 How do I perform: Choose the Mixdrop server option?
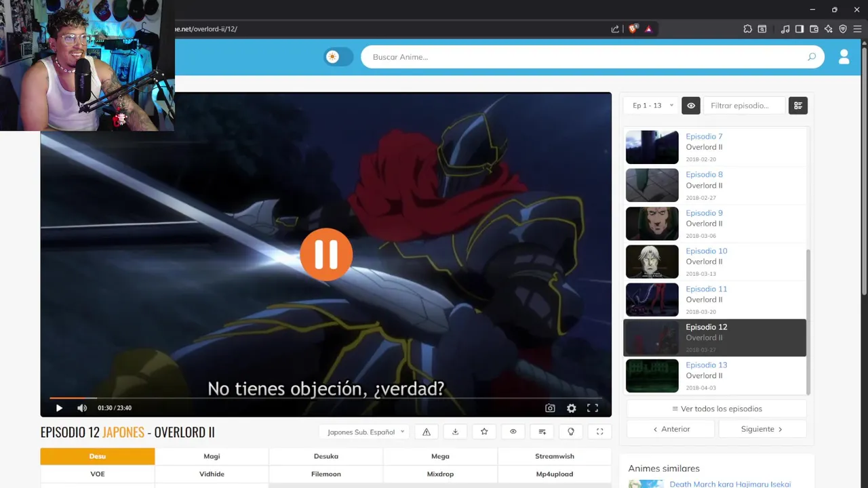click(440, 474)
